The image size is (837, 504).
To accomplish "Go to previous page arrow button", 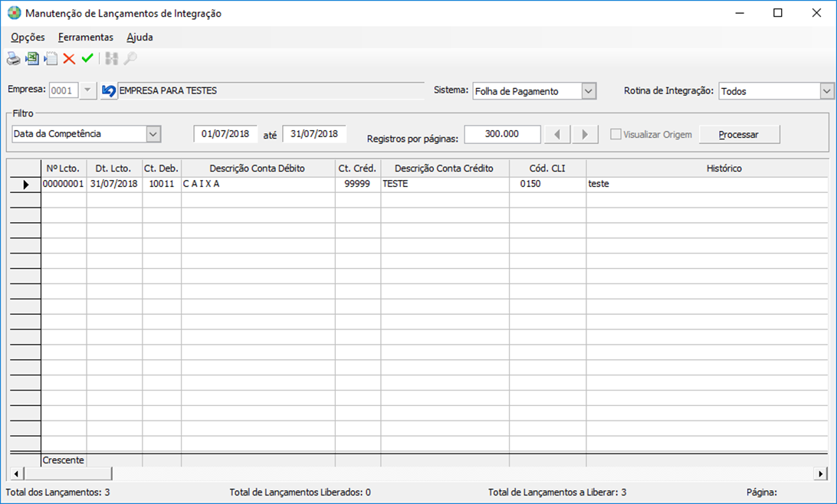I will click(557, 134).
